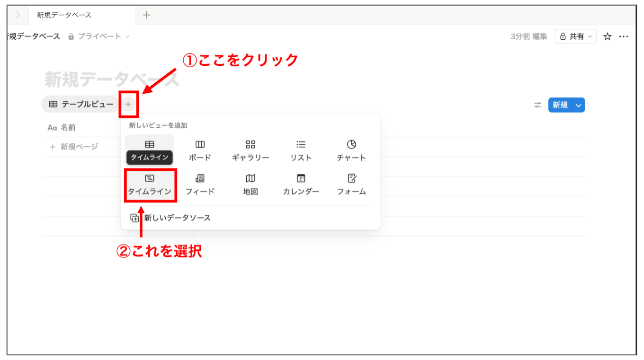Click the 共有 share button
Screen dimensions: 644x360
pos(576,36)
